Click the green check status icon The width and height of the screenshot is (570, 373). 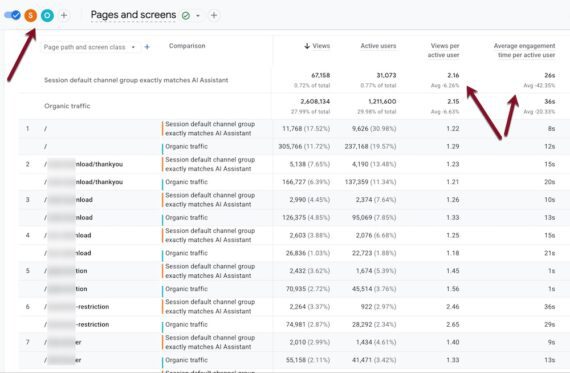click(186, 16)
